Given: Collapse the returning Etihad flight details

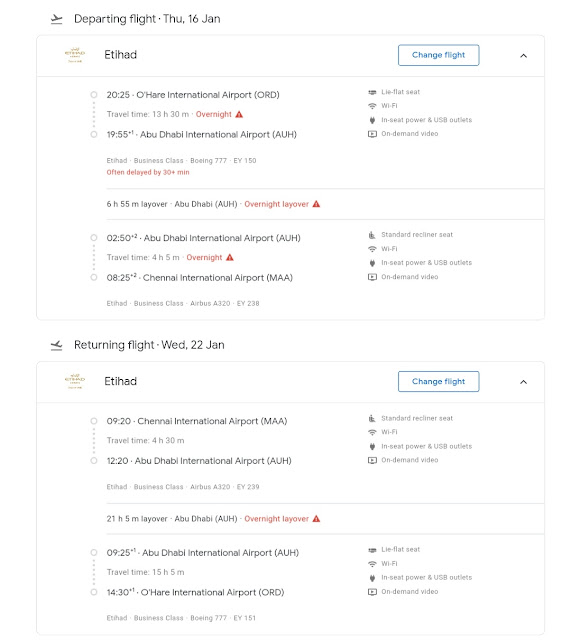Looking at the screenshot, I should tap(524, 382).
